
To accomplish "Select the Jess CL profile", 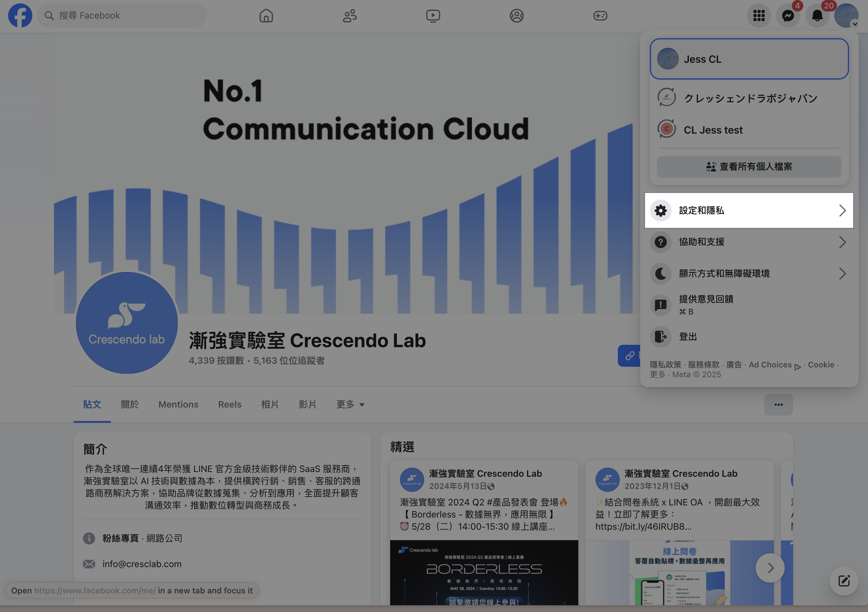I will click(x=749, y=59).
